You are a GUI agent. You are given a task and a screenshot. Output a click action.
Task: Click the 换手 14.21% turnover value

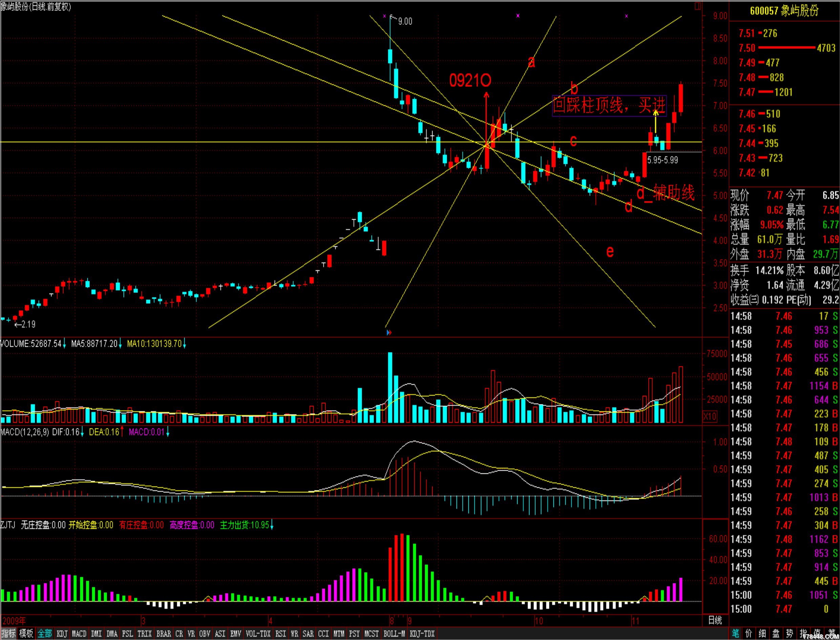point(770,271)
